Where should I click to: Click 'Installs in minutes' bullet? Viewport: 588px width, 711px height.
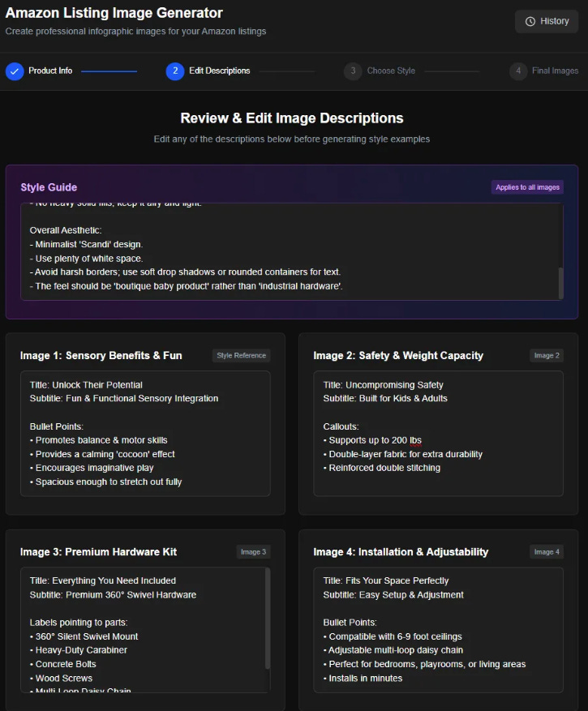point(363,679)
